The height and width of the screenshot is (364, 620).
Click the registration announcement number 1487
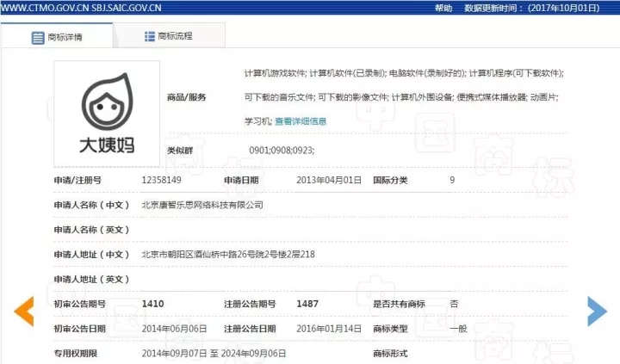point(307,304)
